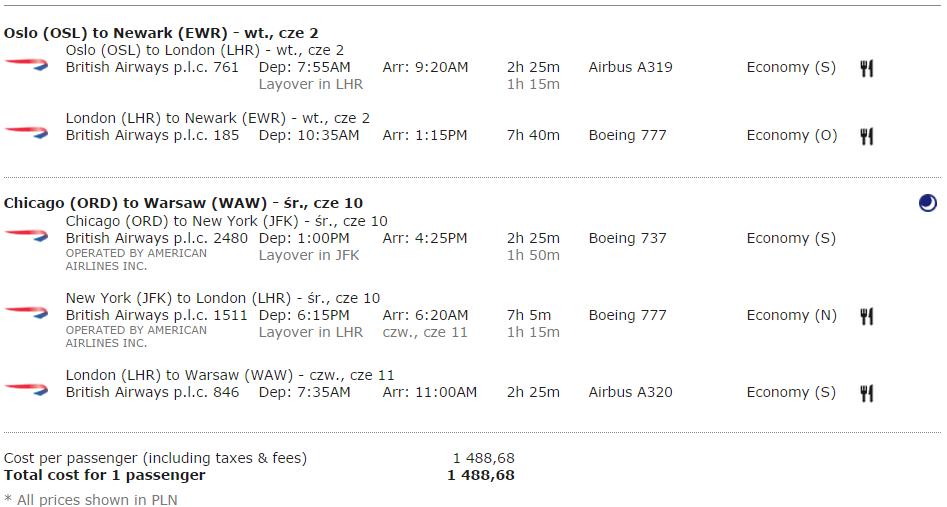The height and width of the screenshot is (507, 947).
Task: Click the meal icon on the London to Warsaw segment
Action: tap(867, 393)
